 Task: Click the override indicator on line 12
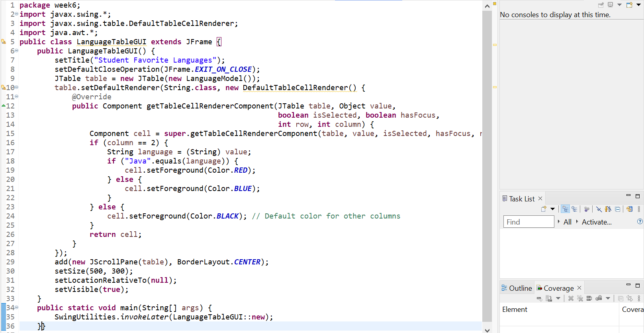click(x=4, y=106)
